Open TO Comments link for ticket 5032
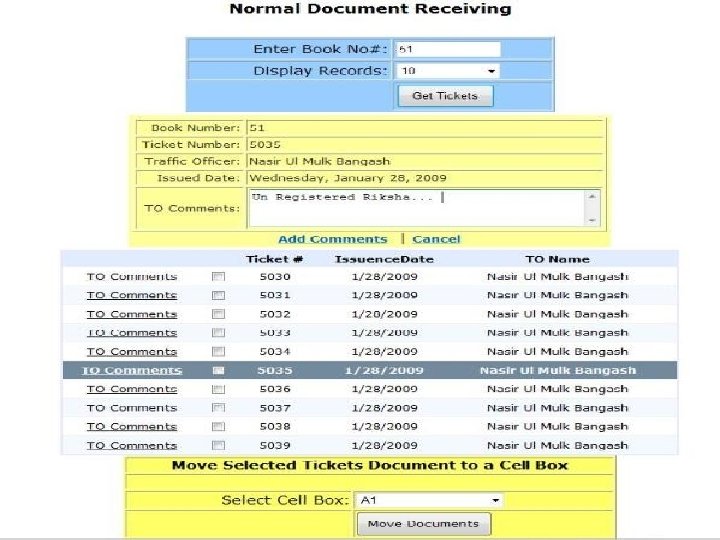The image size is (720, 540). pyautogui.click(x=132, y=314)
